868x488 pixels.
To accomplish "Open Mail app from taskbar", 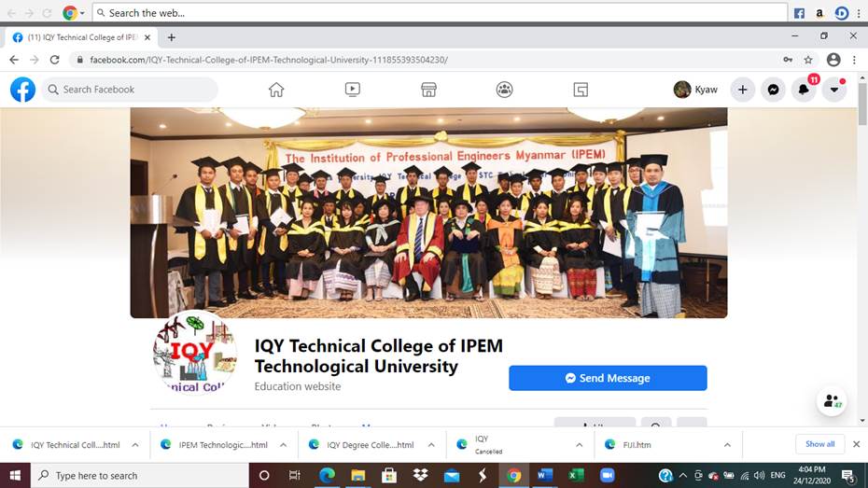I will pos(452,475).
